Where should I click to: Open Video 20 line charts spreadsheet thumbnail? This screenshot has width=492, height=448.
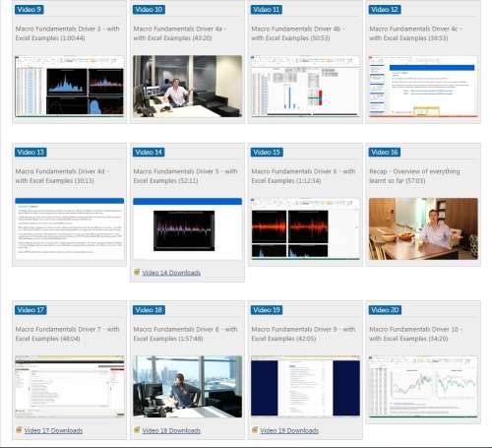(x=423, y=387)
